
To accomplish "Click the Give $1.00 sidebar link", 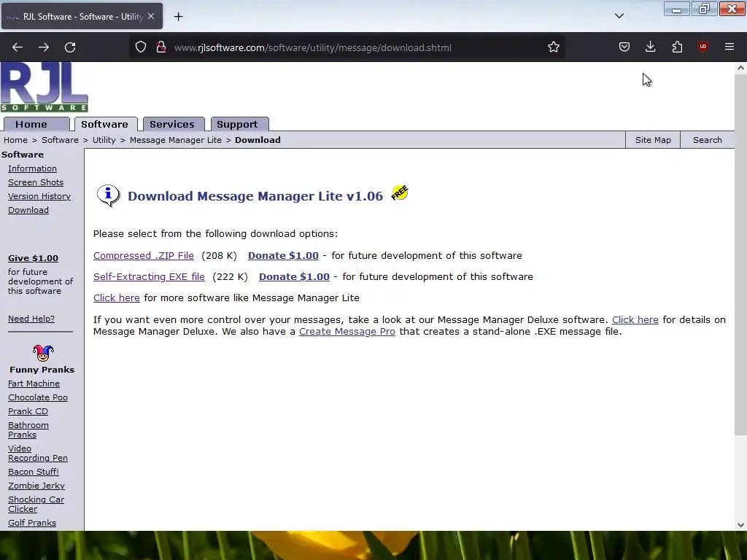I will click(33, 258).
